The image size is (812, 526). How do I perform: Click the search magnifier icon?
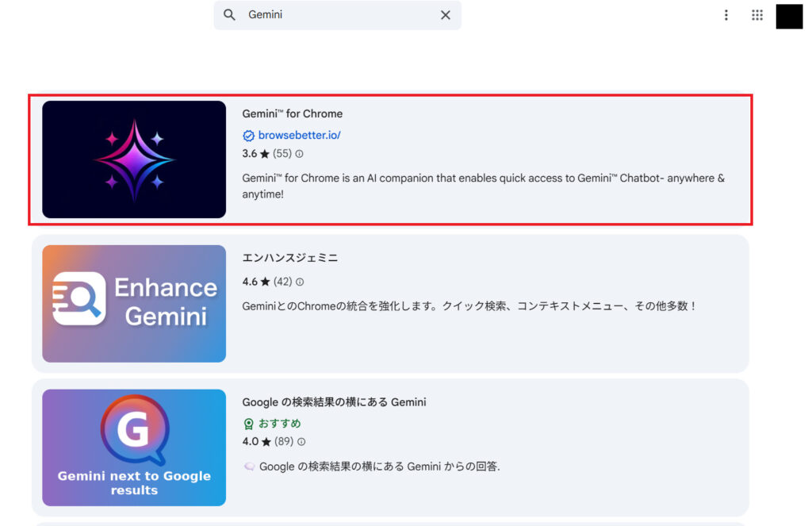(x=229, y=15)
